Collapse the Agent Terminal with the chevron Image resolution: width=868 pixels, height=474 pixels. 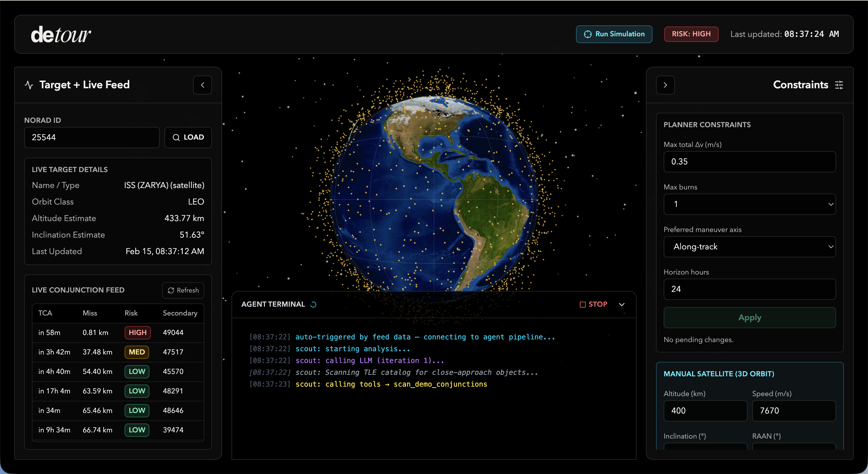pos(622,305)
